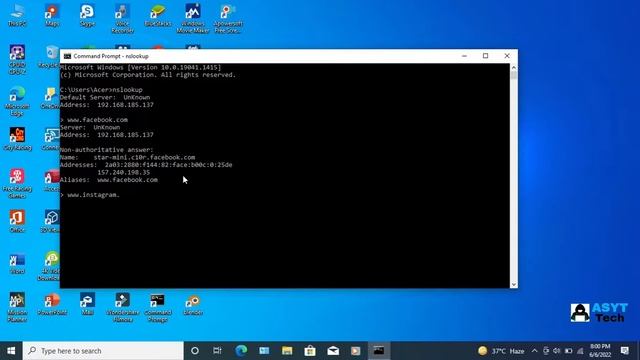This screenshot has width=640, height=360.
Task: Select the City Racing desktop icon
Action: (17, 139)
